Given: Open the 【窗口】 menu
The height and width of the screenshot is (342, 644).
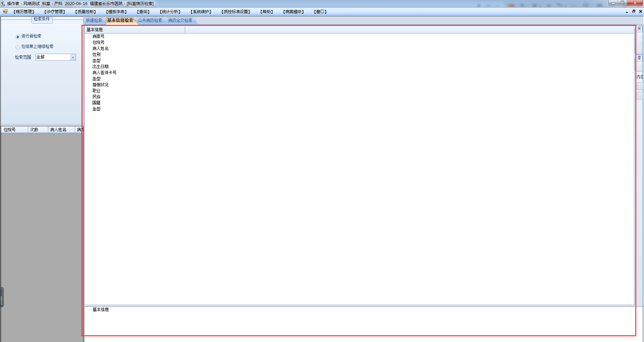Looking at the screenshot, I should click(x=320, y=12).
